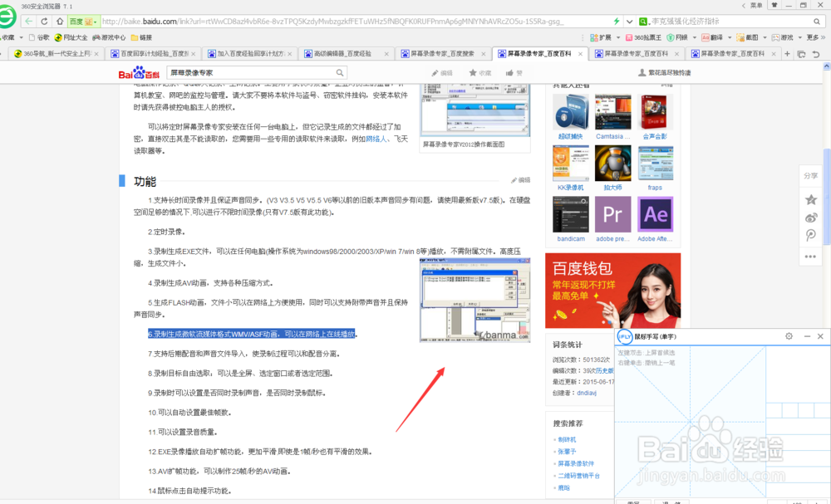
Task: Open the 二维码营销平台 search suggestion
Action: [x=578, y=476]
